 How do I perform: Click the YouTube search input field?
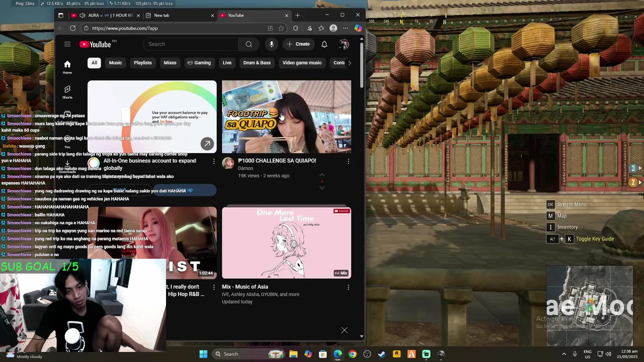(x=191, y=44)
